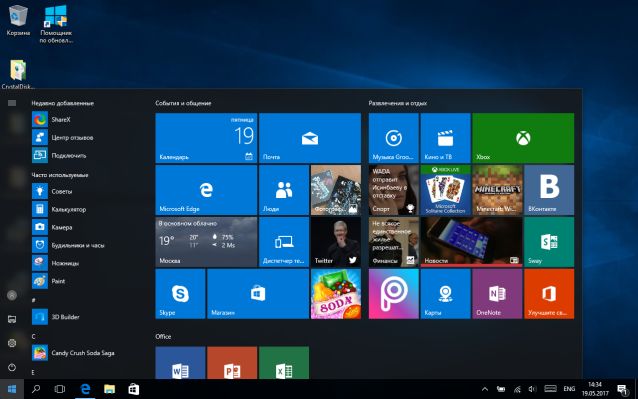Open File Explorer on the taskbar

coord(109,389)
